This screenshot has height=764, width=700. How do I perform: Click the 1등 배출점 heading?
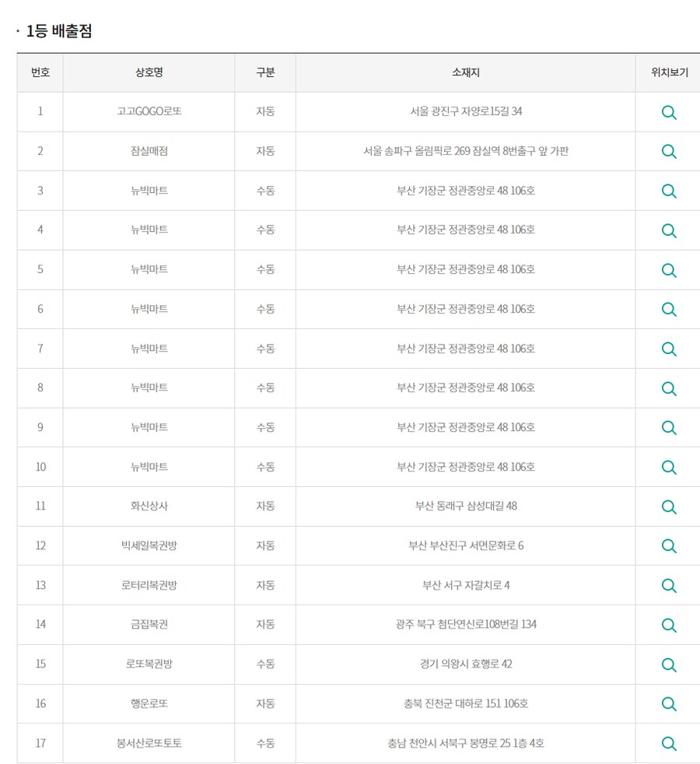58,31
